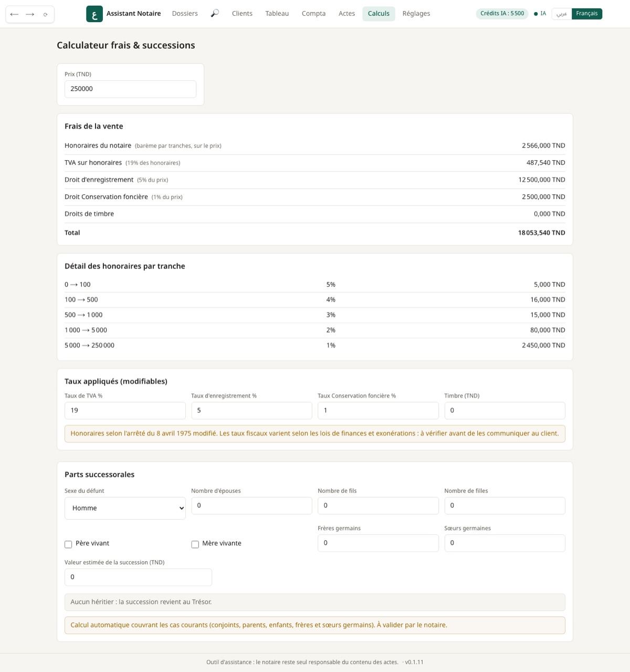
Task: Open the search magnifier icon
Action: coord(215,14)
